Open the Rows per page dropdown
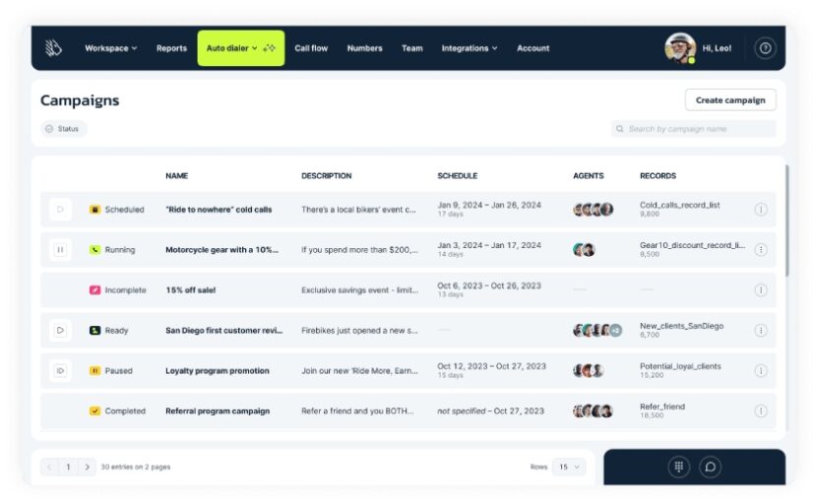 pos(568,467)
